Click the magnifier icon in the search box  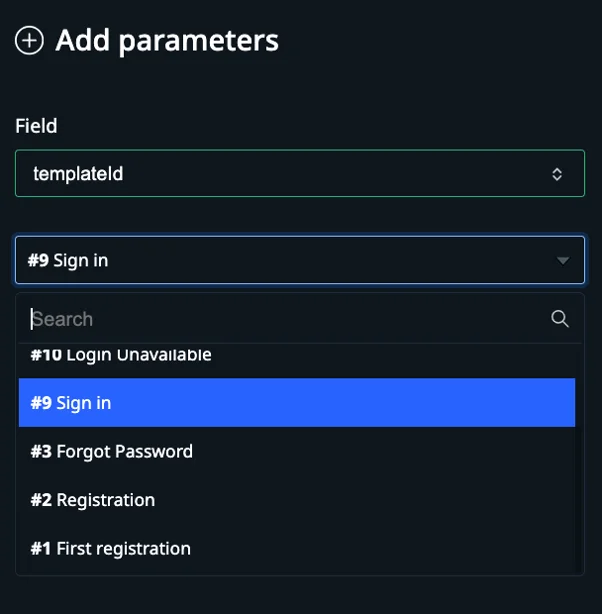[560, 319]
